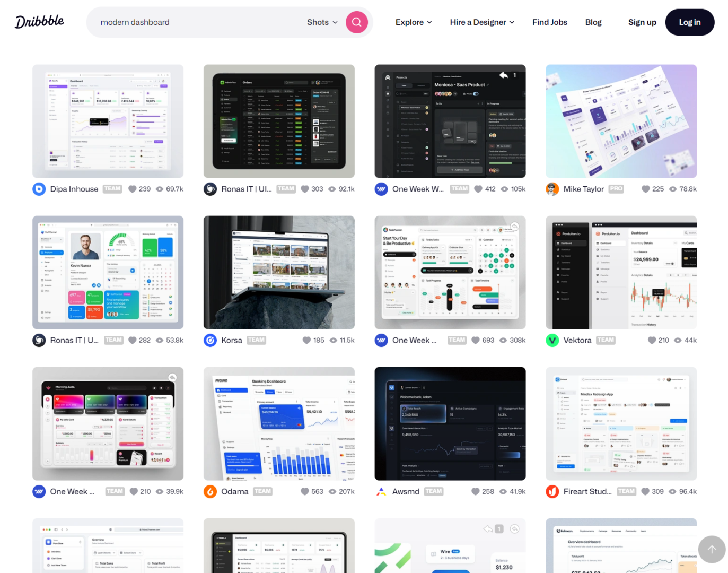Click the One Week avatar with 39.9k views
The image size is (728, 573).
coord(39,491)
